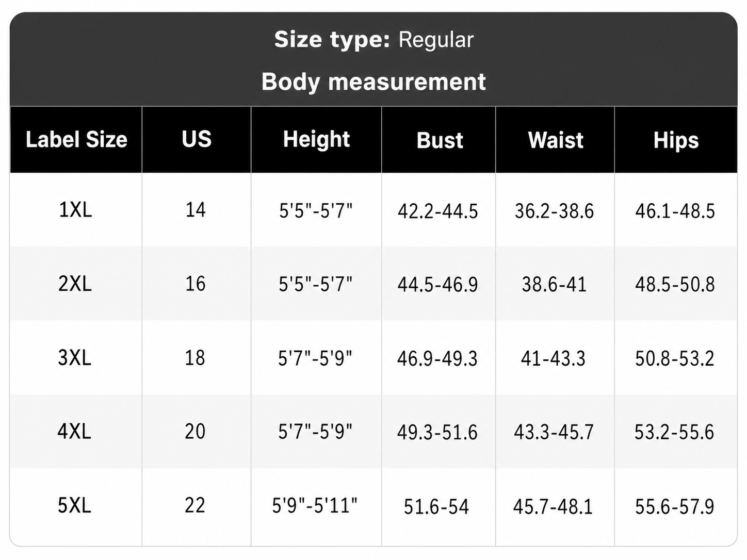Viewport: 747px width, 560px height.
Task: Select the 4XL label size row
Action: point(373,431)
